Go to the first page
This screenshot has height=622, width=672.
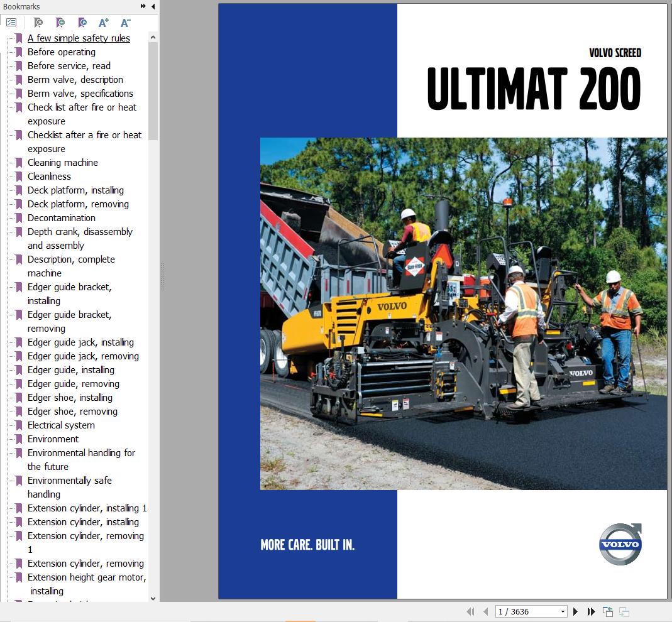(x=471, y=612)
